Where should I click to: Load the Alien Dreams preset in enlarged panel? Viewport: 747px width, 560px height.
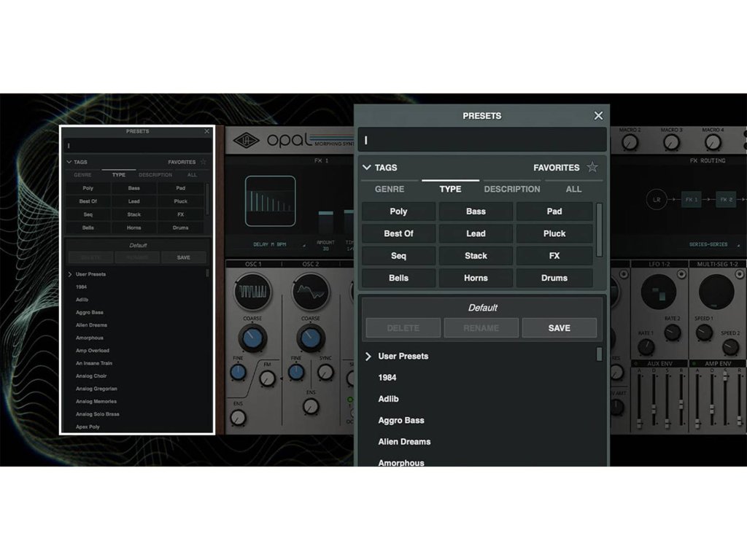[x=404, y=442]
